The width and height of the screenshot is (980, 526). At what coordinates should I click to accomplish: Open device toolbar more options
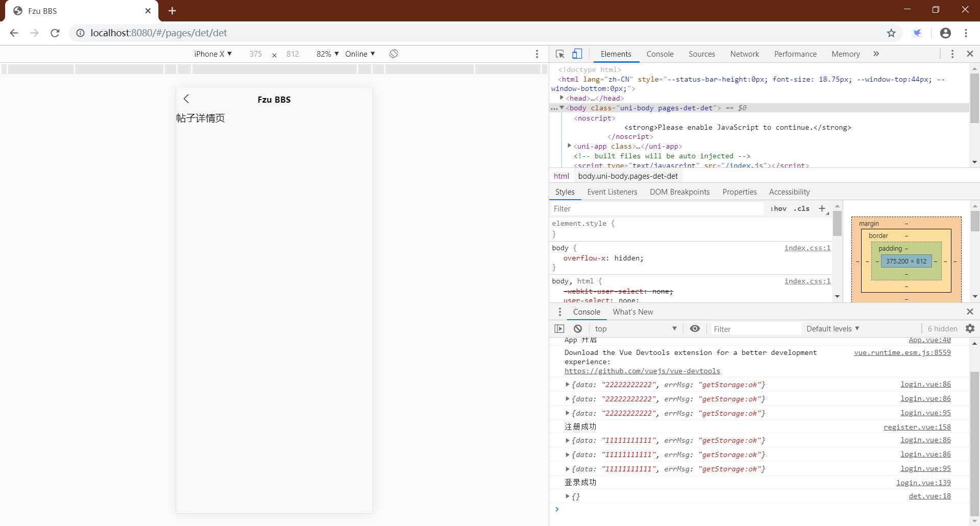tap(537, 54)
